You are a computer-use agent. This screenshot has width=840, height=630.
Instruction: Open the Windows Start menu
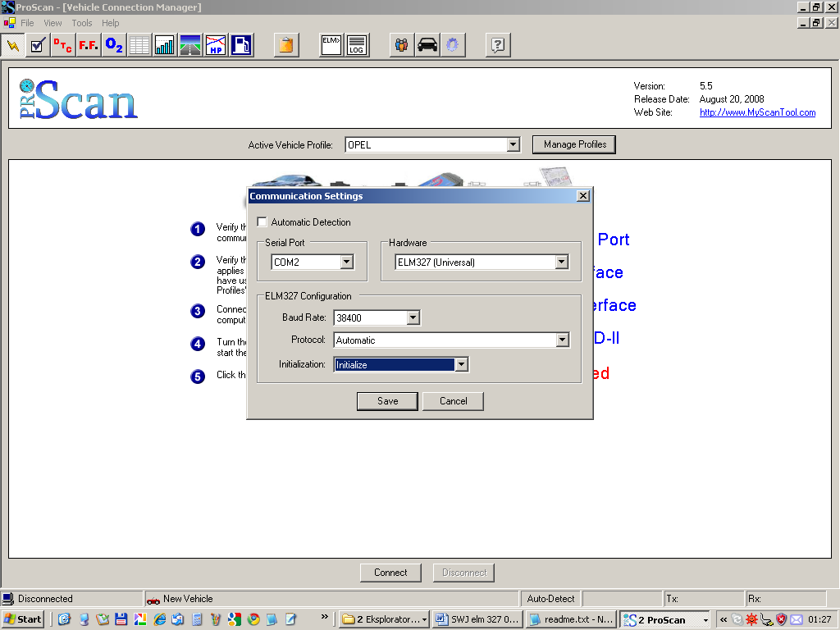pos(23,620)
